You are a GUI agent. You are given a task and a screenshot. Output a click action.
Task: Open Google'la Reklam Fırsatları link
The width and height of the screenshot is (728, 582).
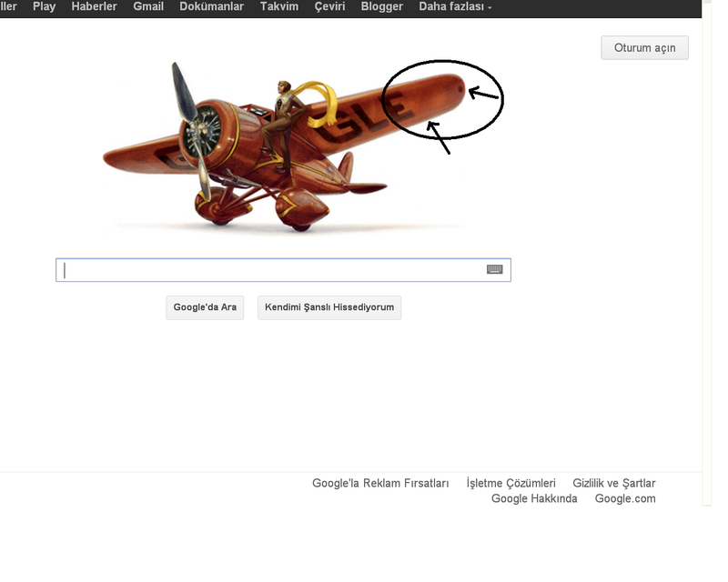[x=380, y=483]
